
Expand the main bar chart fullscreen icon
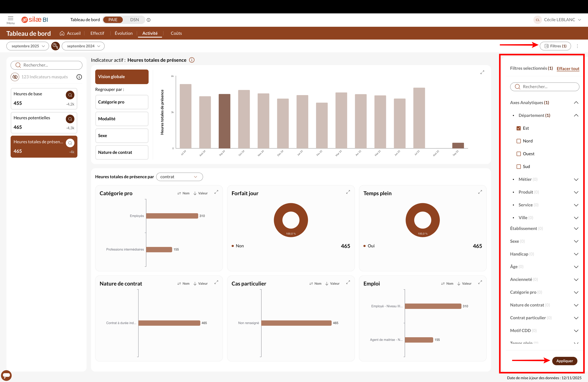(482, 72)
